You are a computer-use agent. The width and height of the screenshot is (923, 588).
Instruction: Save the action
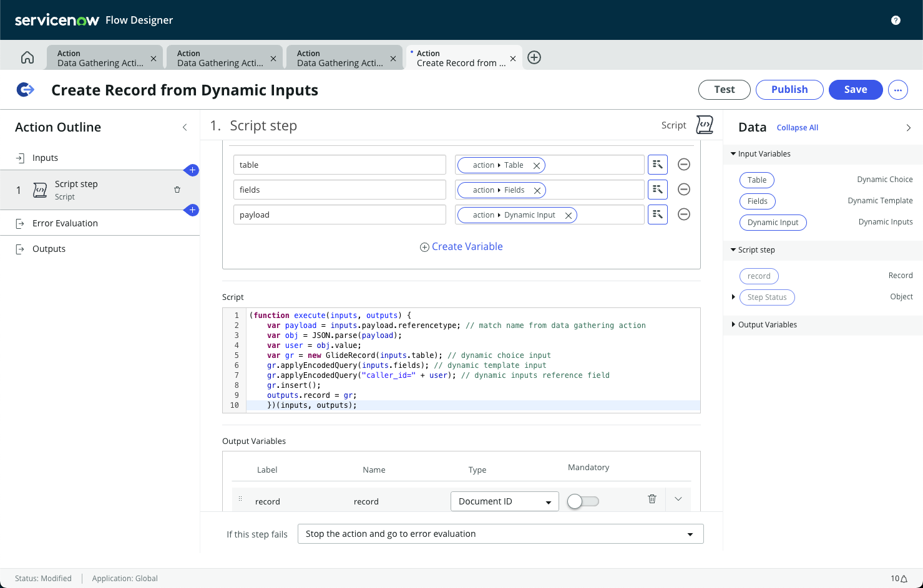[856, 90]
